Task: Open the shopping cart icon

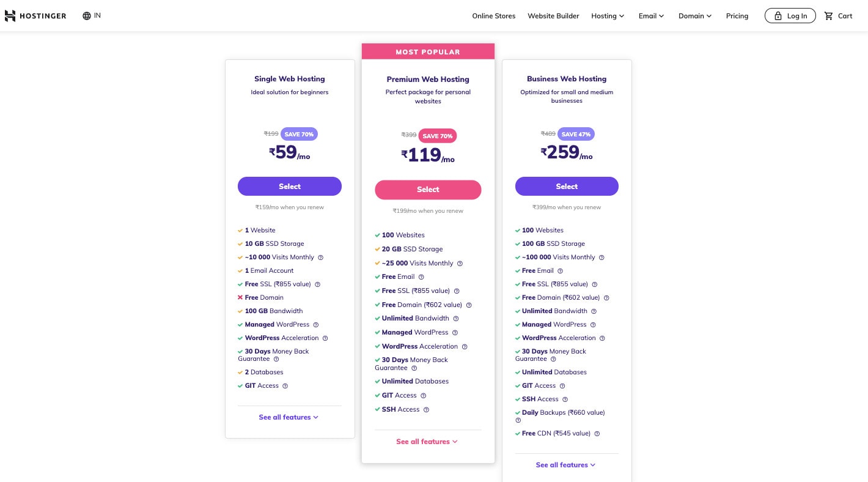Action: [x=829, y=15]
